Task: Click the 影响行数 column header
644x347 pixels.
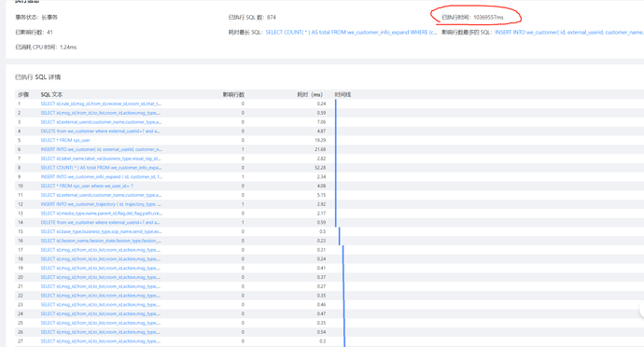Action: coord(233,94)
